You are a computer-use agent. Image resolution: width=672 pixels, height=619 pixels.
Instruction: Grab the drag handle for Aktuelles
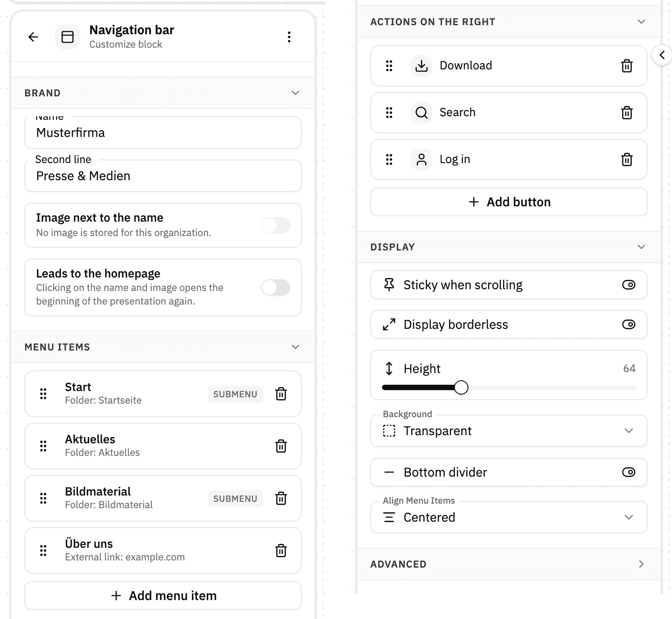coord(43,446)
